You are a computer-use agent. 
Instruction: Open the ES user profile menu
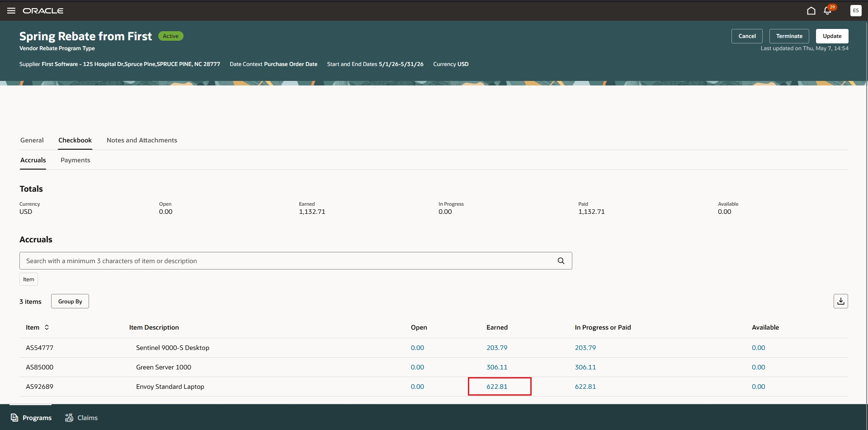(x=856, y=11)
